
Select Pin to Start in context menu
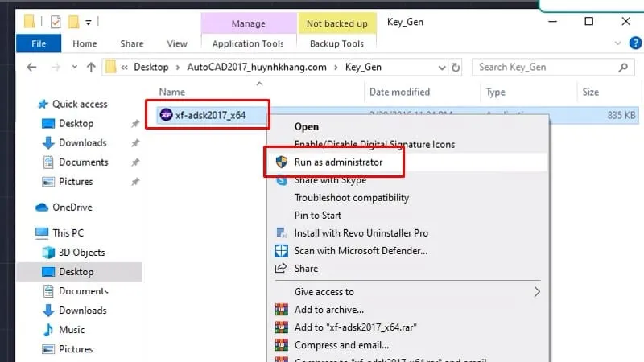318,215
